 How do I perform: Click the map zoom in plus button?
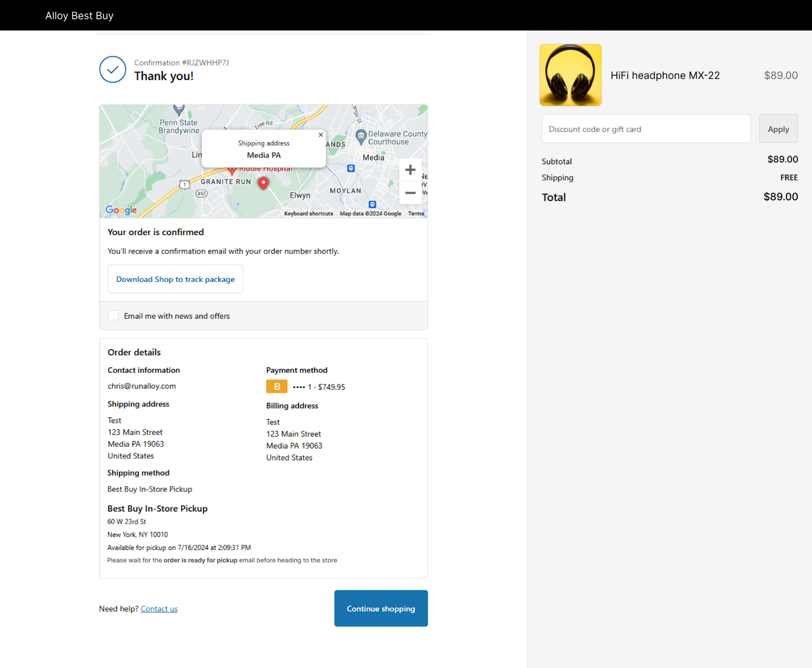coord(410,170)
